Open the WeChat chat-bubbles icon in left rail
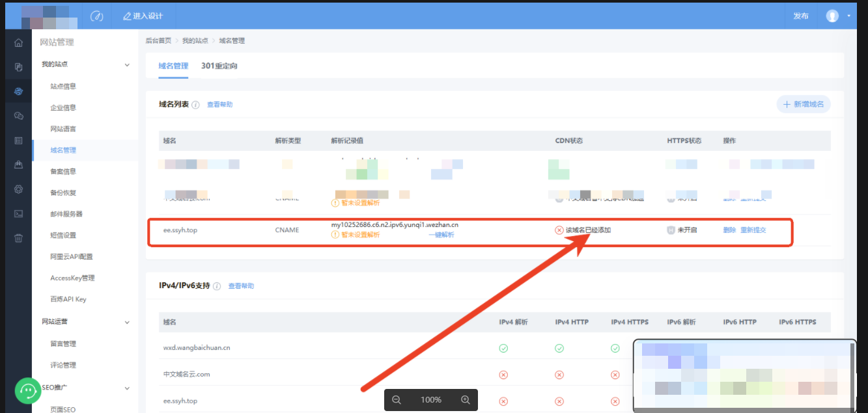 tap(18, 116)
